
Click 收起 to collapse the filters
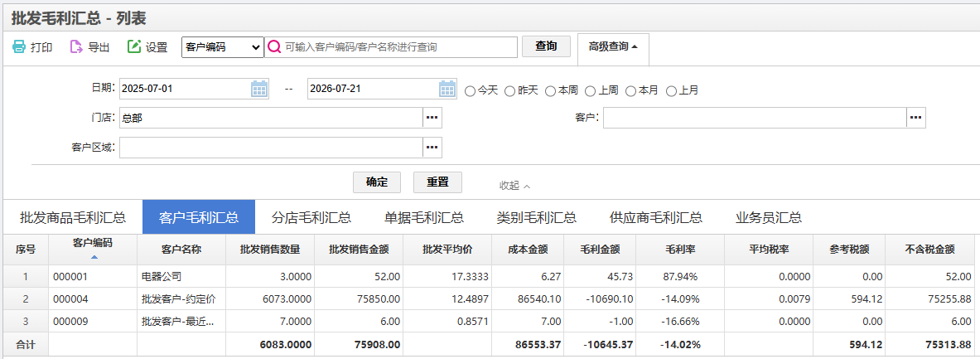coord(514,186)
